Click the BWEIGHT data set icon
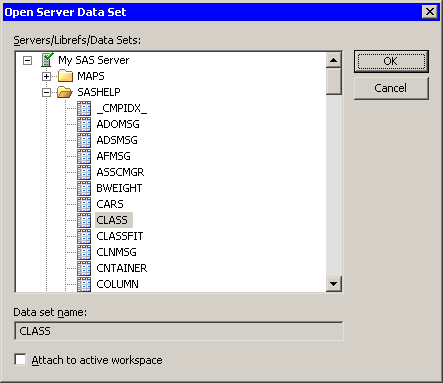 (x=84, y=188)
